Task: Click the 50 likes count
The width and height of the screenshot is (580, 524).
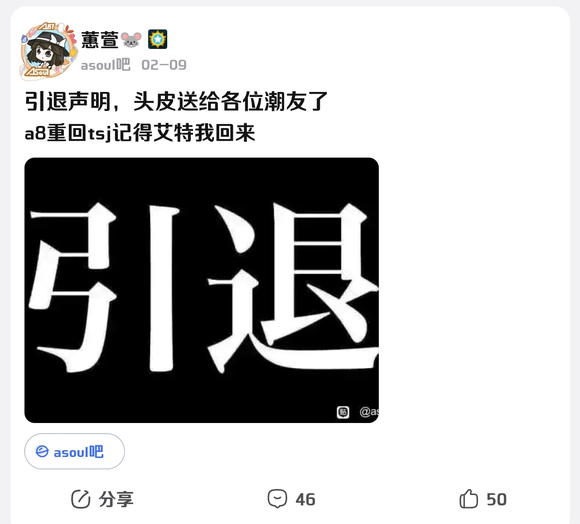Action: 496,500
